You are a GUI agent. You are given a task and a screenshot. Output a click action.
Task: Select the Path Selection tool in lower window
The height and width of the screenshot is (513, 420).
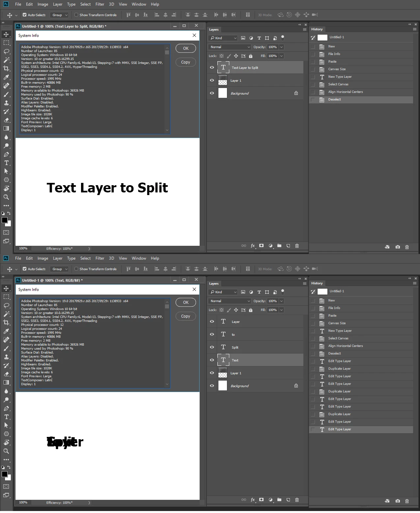pyautogui.click(x=6, y=425)
